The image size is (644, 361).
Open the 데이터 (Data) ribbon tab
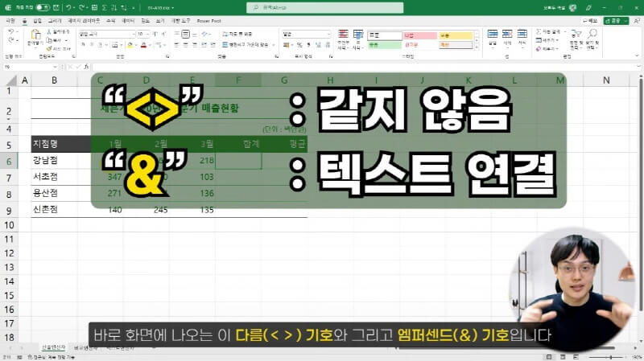pos(128,21)
